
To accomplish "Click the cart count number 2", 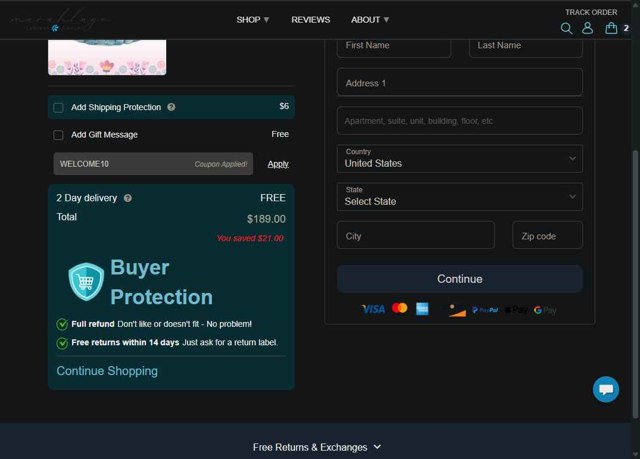I will point(626,28).
